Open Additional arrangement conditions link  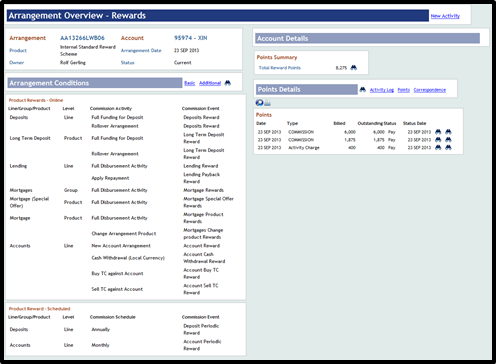[x=210, y=83]
